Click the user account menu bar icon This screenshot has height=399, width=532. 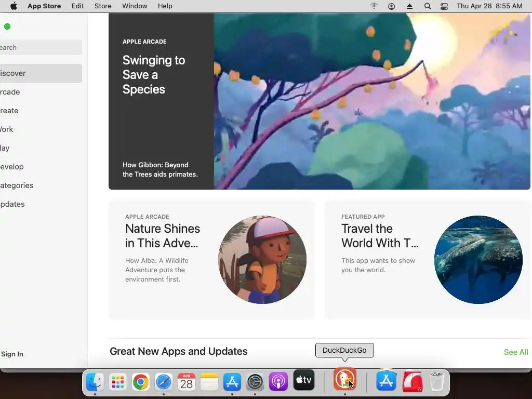(391, 6)
